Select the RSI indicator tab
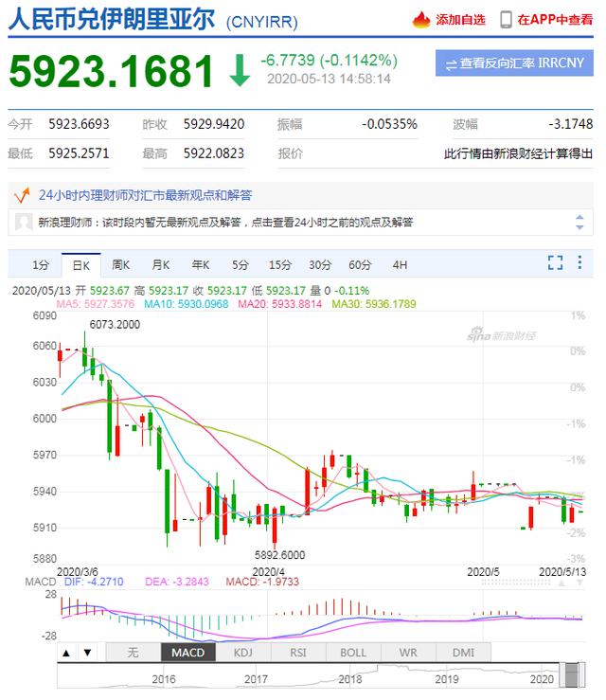 coord(298,653)
